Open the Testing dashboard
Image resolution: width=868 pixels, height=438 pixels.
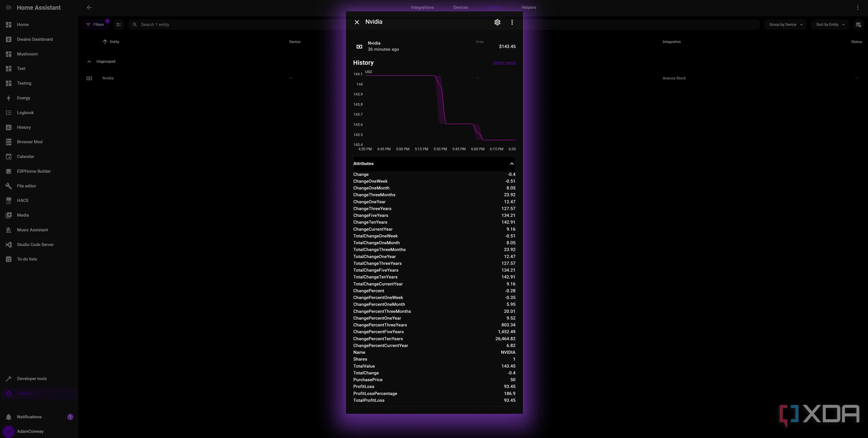coord(39,83)
